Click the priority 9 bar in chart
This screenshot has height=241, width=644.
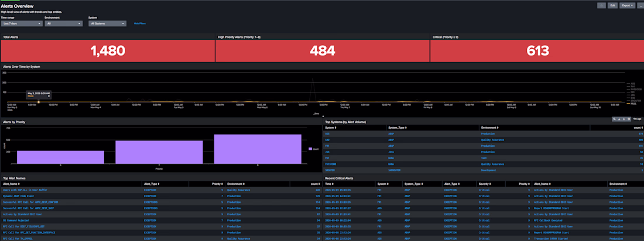[x=258, y=149]
